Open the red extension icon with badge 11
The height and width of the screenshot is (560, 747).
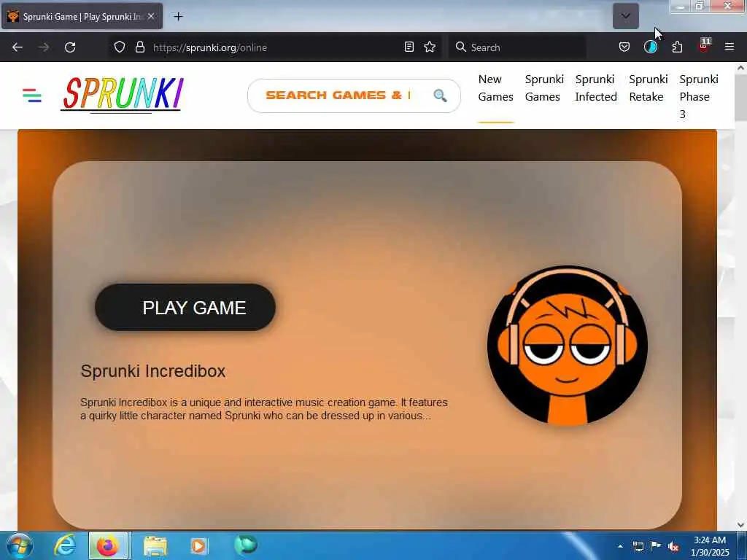coord(704,46)
